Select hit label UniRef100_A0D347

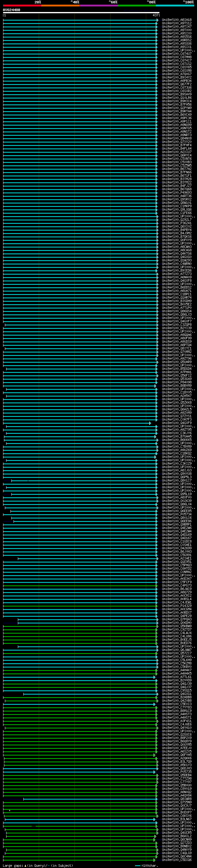point(177,579)
